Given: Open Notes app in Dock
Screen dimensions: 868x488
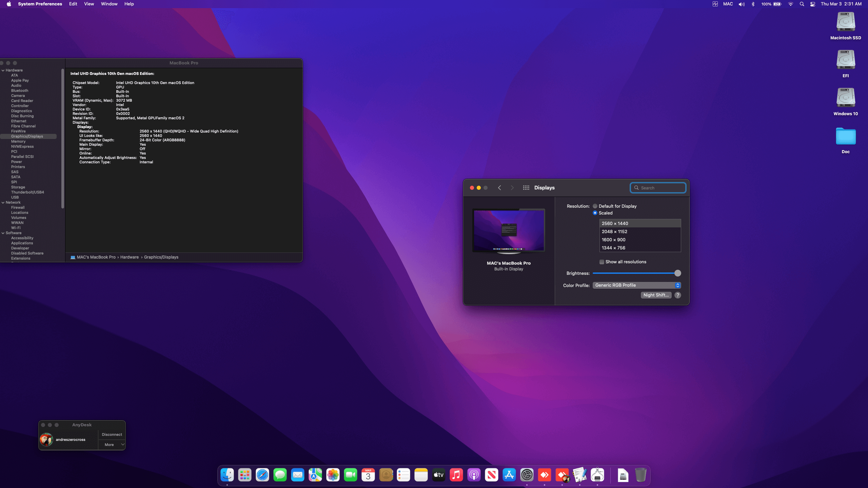Looking at the screenshot, I should [x=421, y=475].
